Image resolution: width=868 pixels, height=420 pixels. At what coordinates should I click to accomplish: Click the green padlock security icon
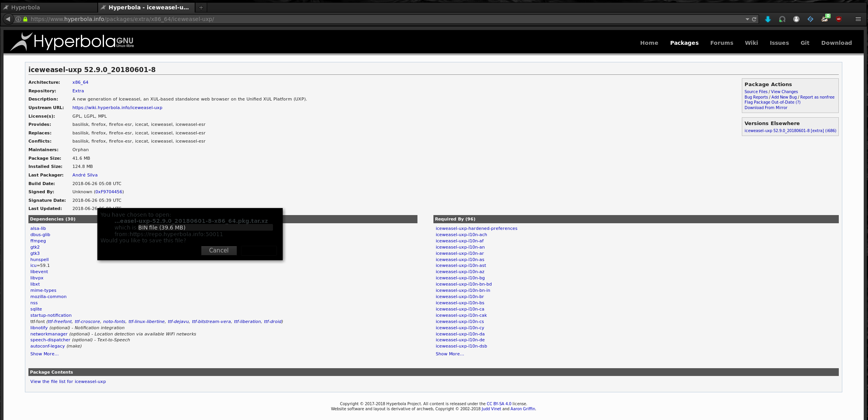tap(25, 19)
